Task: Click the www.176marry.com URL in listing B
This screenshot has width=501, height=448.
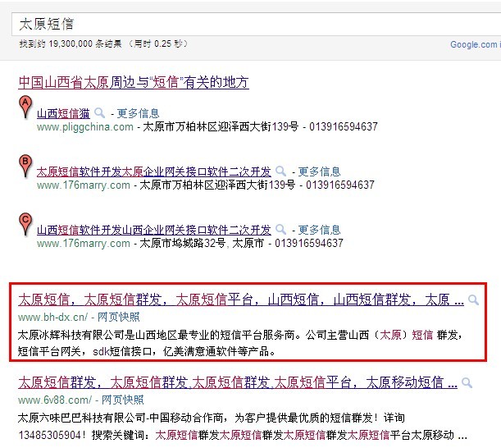Action: pos(84,185)
